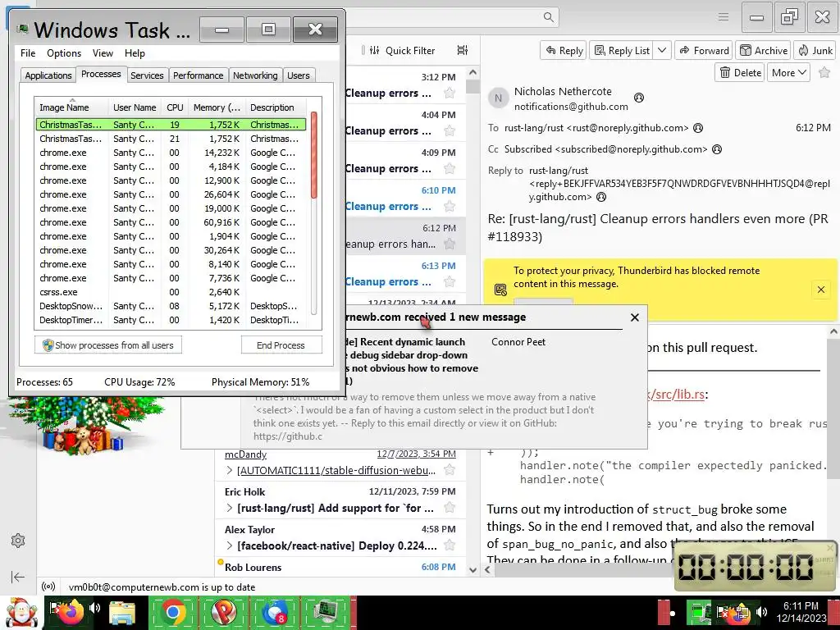Viewport: 840px width, 630px height.
Task: Click Show processes from all users
Action: [x=108, y=345]
